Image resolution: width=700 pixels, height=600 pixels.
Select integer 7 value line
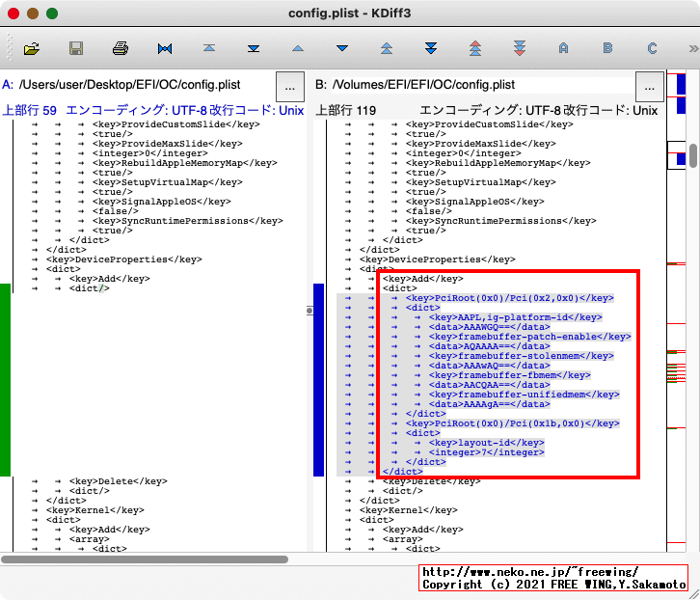(x=487, y=452)
